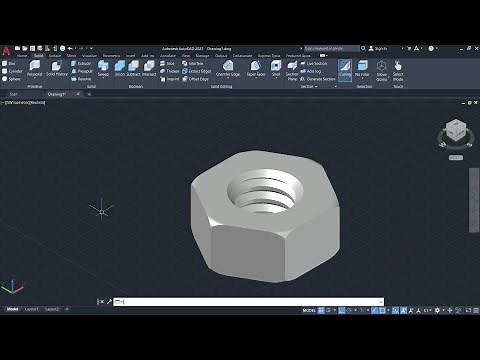Expand the Taper Faces dropdown arrow
Viewport: 480px width, 360px height.
(256, 78)
